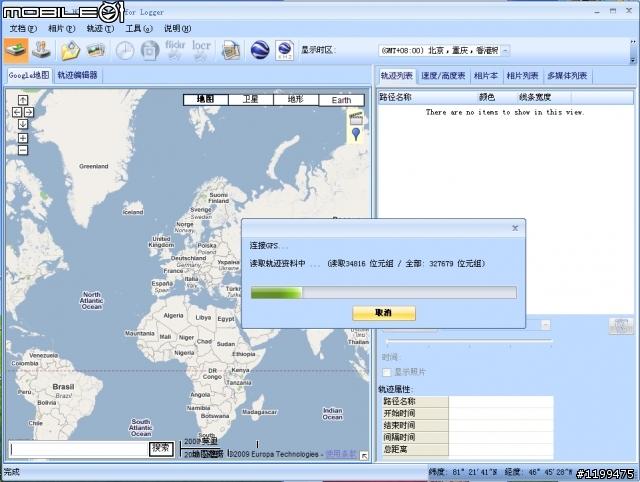Switch to the 多媒体列表 tab
Screen dimensions: 640x482
[567, 76]
